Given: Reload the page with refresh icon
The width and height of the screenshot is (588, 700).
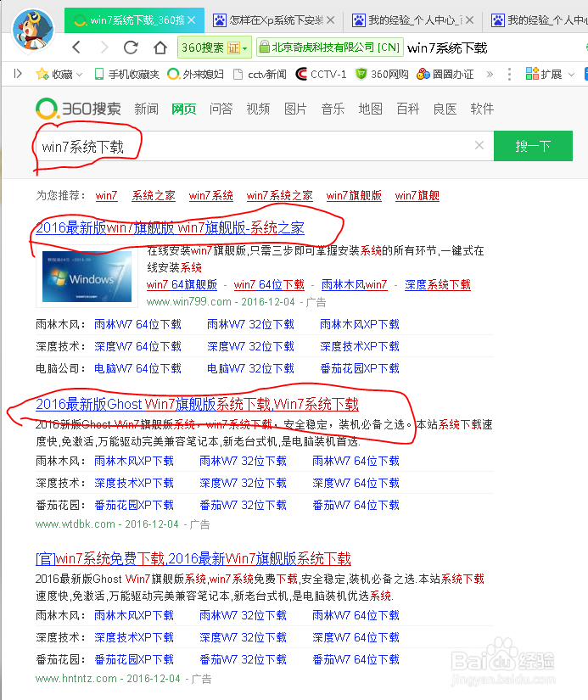Looking at the screenshot, I should 131,48.
